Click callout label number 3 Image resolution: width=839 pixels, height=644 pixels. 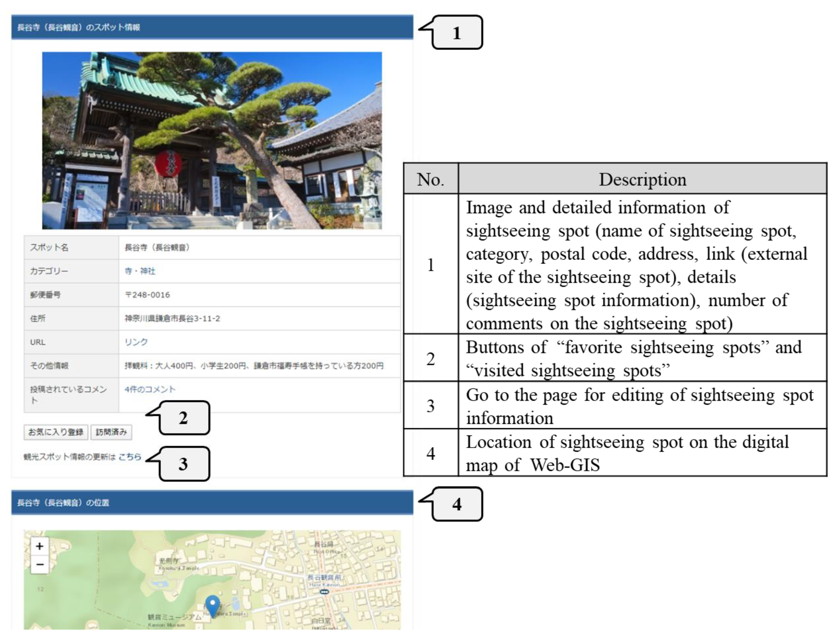(x=184, y=464)
